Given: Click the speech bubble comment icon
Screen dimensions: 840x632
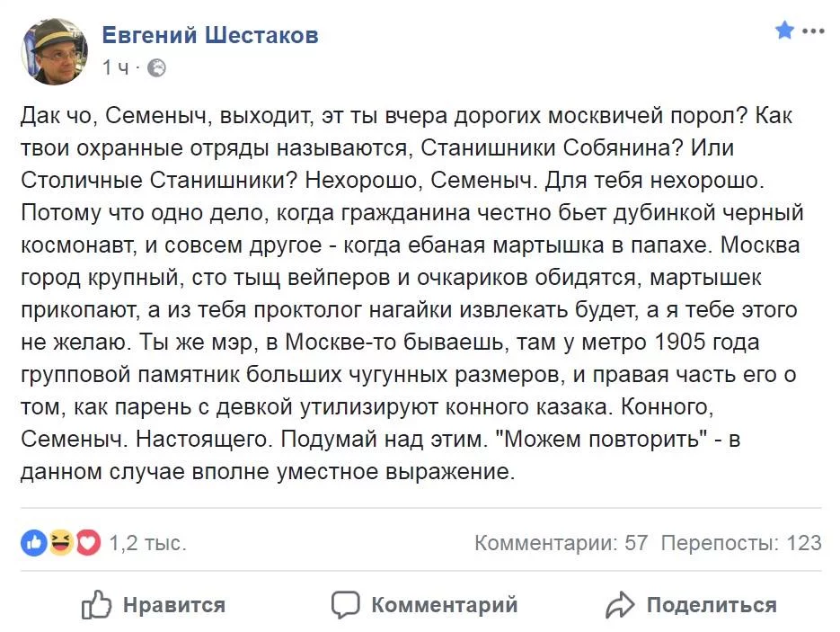Looking at the screenshot, I should (x=345, y=605).
